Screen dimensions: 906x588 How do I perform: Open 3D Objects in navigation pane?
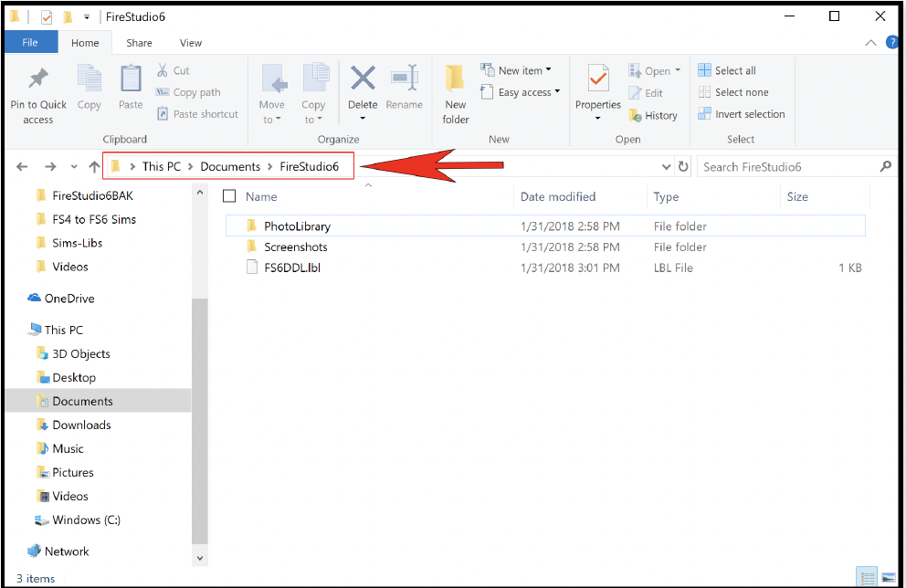click(x=81, y=354)
